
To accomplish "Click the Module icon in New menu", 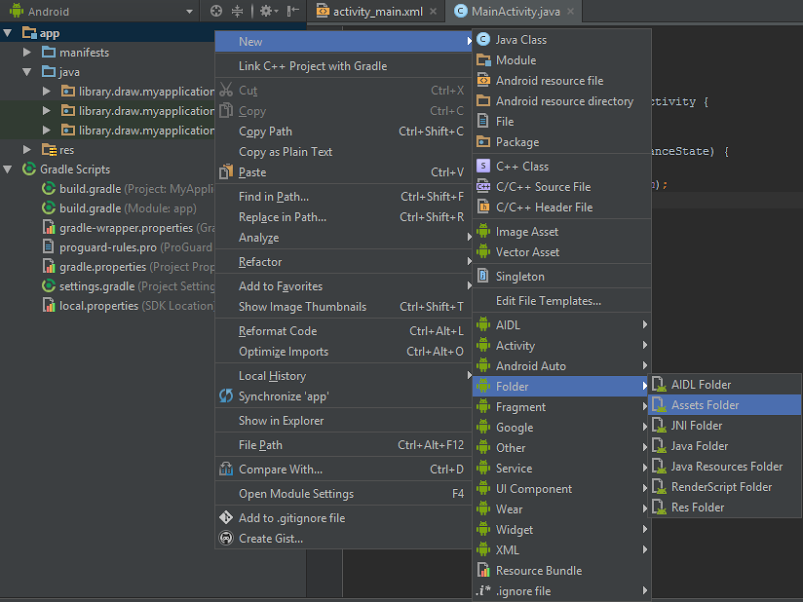I will [x=483, y=60].
